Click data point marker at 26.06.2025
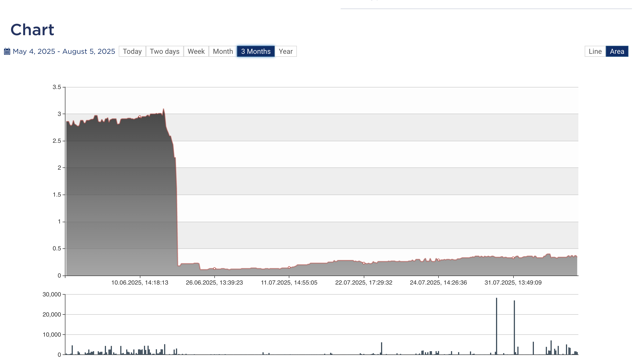This screenshot has width=636, height=364. (214, 268)
